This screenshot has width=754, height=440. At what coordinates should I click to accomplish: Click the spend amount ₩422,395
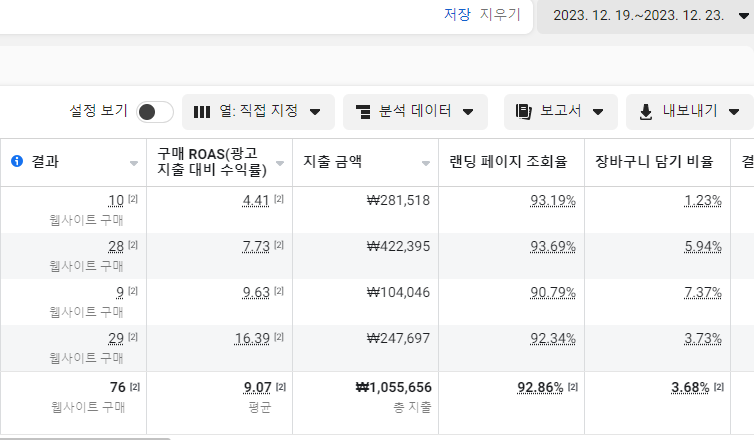point(398,246)
